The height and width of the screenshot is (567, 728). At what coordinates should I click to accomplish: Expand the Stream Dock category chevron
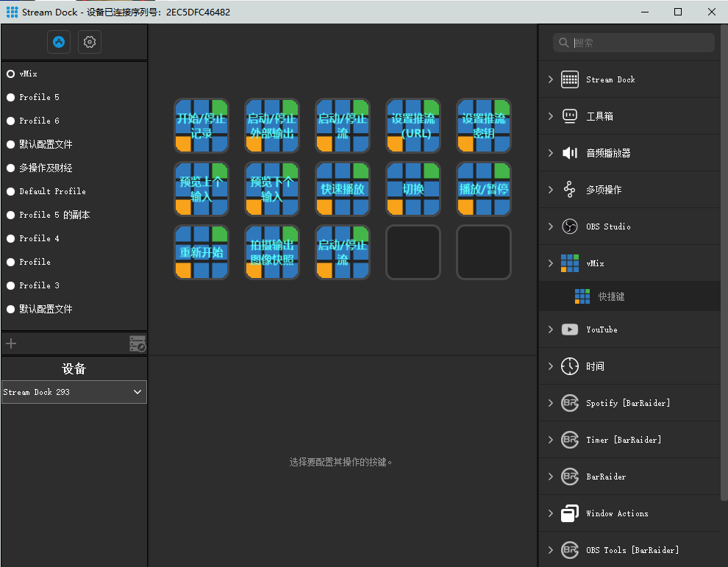tap(551, 79)
